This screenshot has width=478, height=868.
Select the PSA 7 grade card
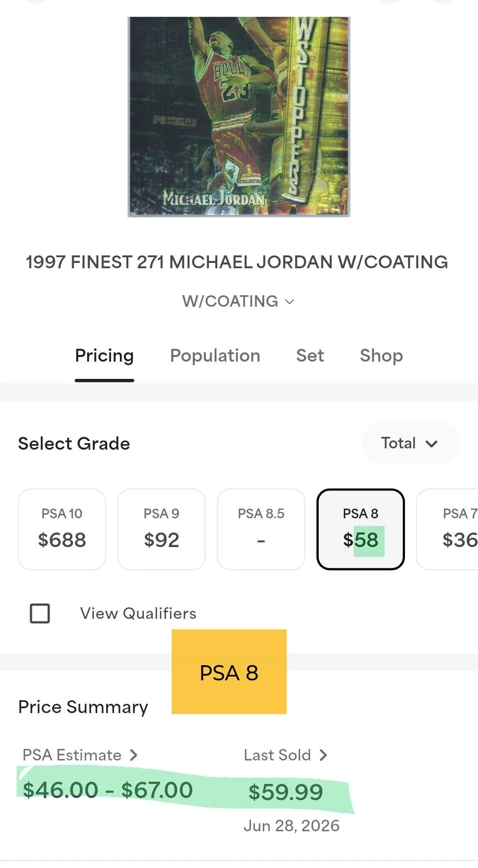tap(447, 529)
